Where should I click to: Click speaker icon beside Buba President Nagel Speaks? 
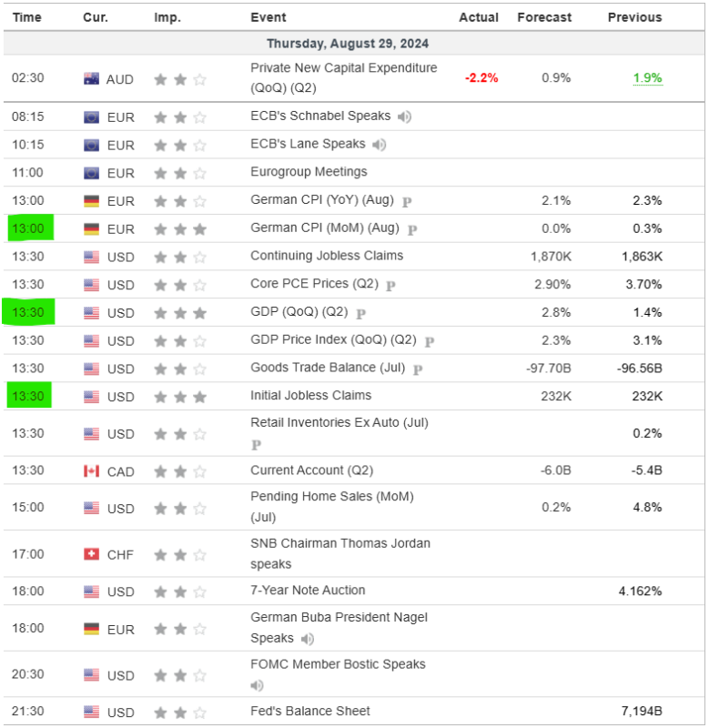click(309, 639)
